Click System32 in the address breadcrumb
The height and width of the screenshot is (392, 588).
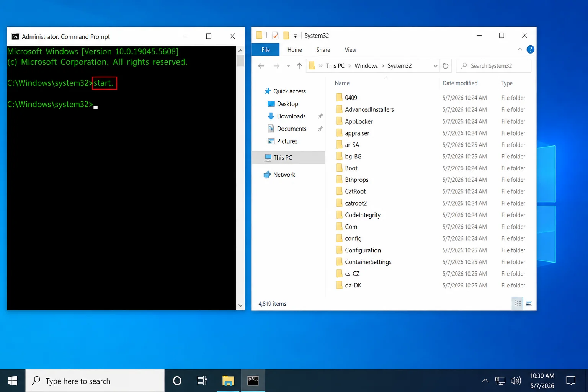[399, 66]
